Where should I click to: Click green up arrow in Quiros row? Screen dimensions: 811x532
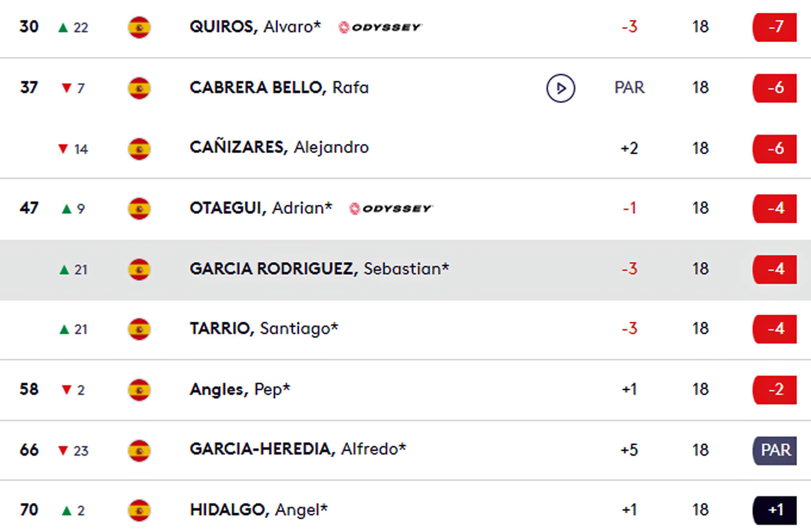pyautogui.click(x=63, y=28)
